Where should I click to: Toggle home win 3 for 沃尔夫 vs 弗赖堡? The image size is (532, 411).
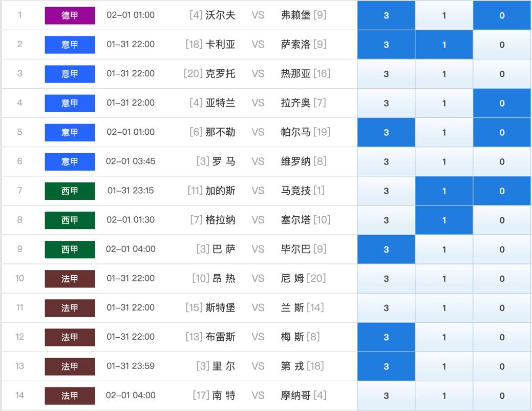click(386, 15)
